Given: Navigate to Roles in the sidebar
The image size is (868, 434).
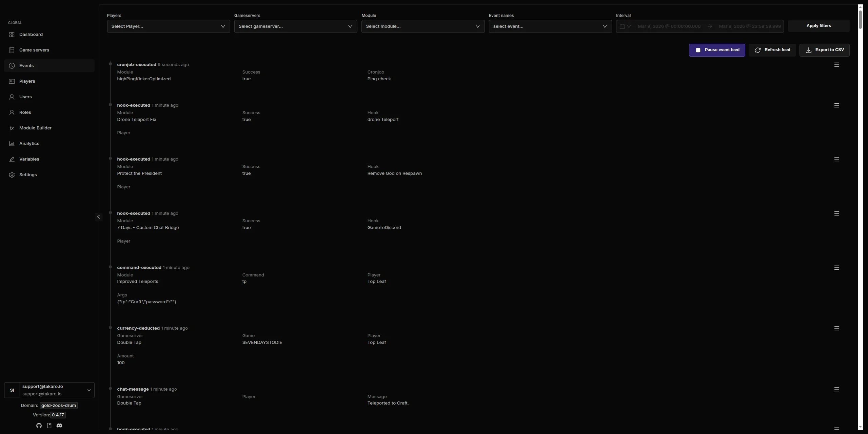Looking at the screenshot, I should (25, 112).
